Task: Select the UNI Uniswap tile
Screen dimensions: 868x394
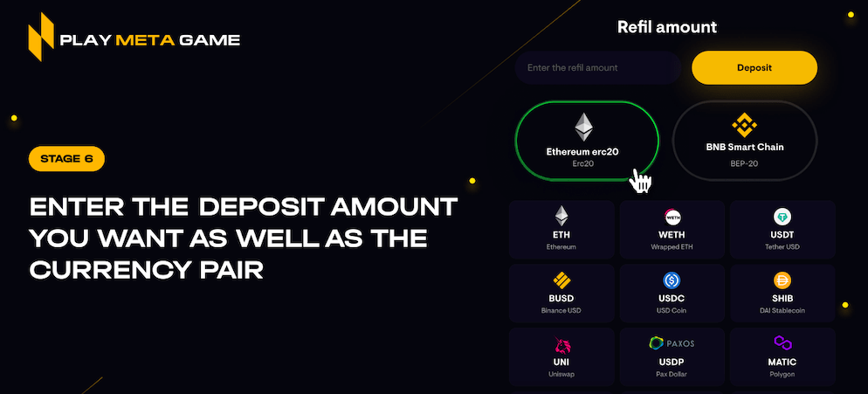Action: [561, 357]
